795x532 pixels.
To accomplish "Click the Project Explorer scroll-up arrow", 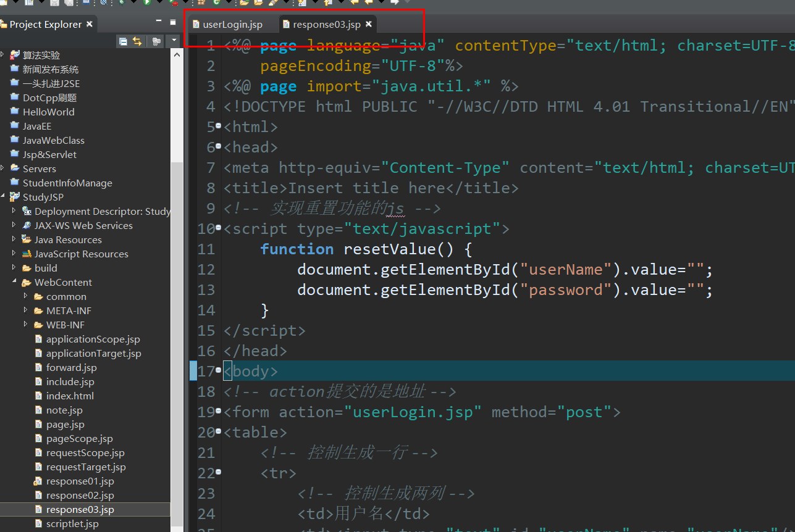I will (x=177, y=54).
